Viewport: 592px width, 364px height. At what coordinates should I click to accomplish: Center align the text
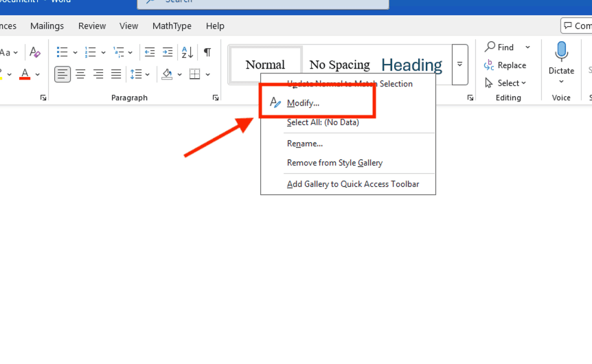click(80, 74)
